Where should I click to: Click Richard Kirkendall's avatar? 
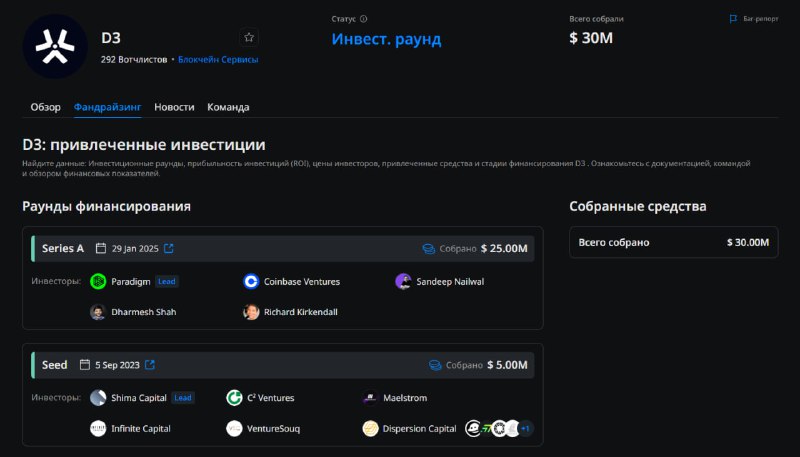pyautogui.click(x=251, y=312)
